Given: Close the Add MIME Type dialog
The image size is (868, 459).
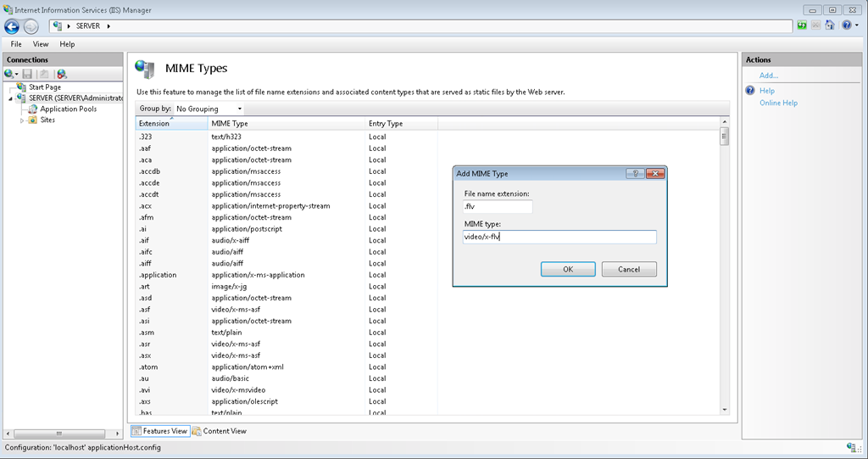Looking at the screenshot, I should coord(655,174).
